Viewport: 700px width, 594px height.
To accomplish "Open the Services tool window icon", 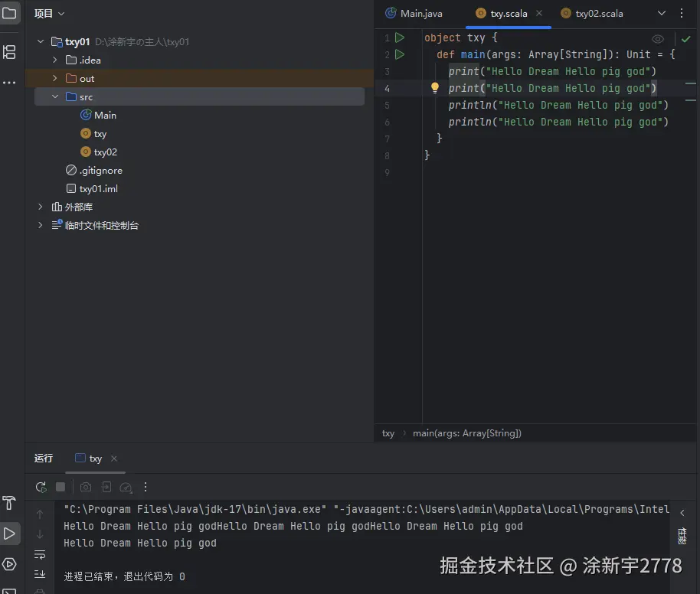I will [9, 565].
